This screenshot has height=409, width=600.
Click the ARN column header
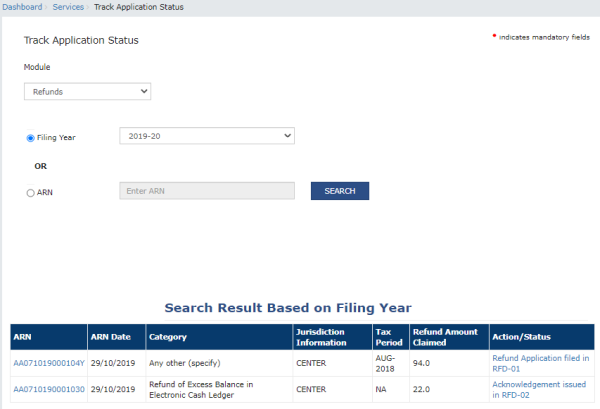24,337
